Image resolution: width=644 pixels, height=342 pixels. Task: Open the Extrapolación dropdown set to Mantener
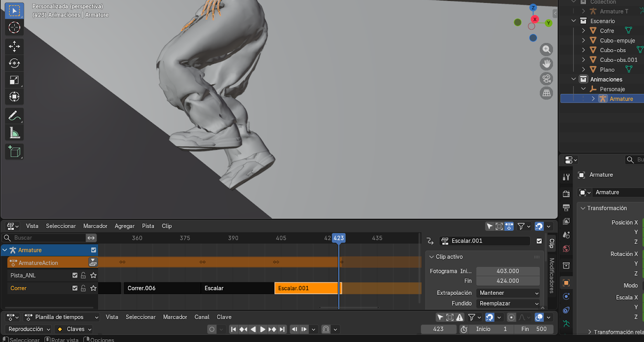tap(508, 293)
